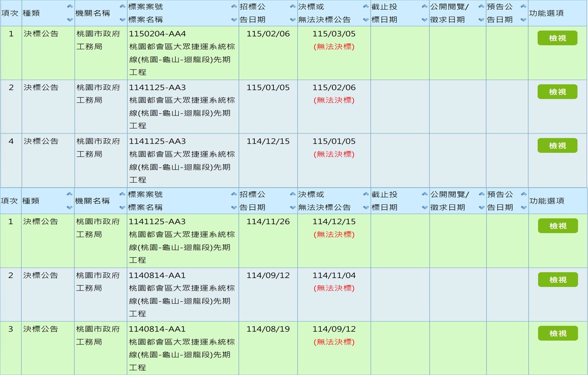Sort 預告公告日期 ascending in top table header
The height and width of the screenshot is (375, 588).
[523, 6]
